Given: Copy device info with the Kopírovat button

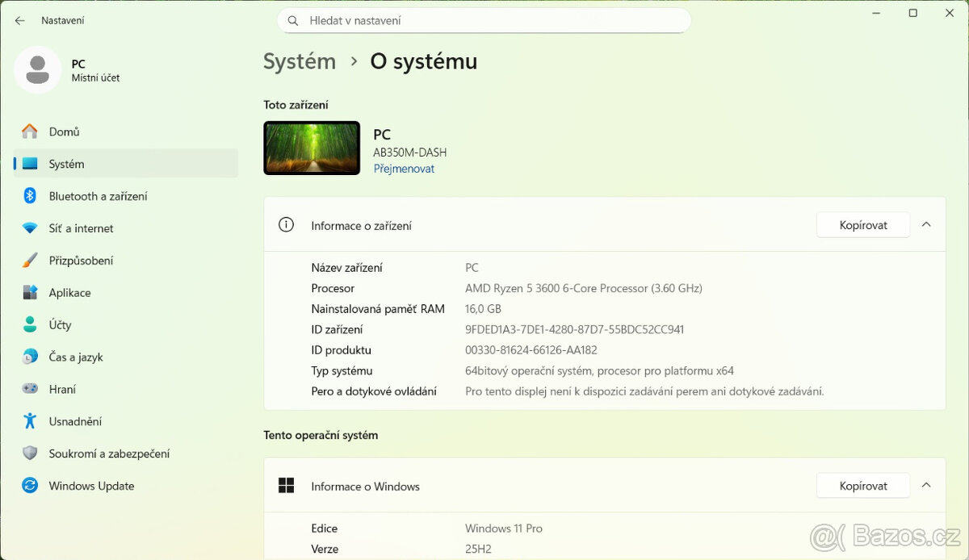Looking at the screenshot, I should (862, 224).
